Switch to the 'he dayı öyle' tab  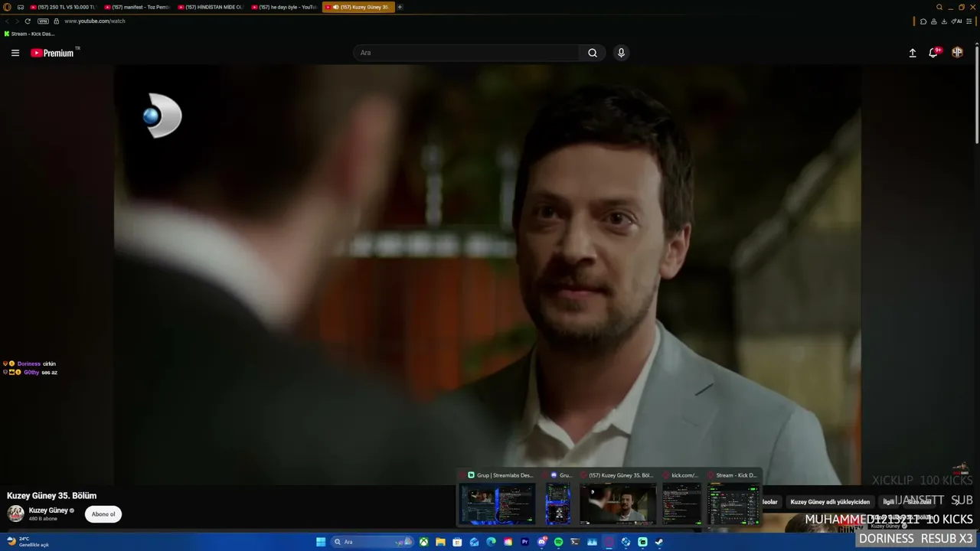[284, 7]
